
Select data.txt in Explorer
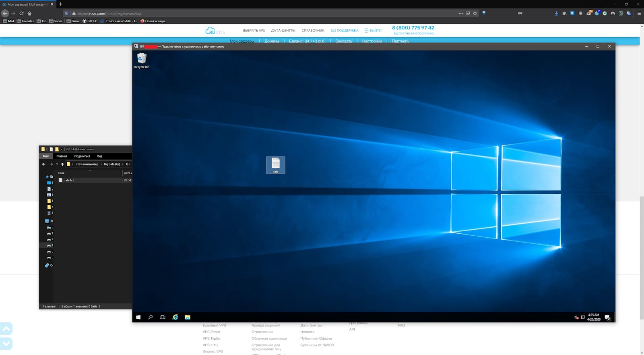click(69, 180)
